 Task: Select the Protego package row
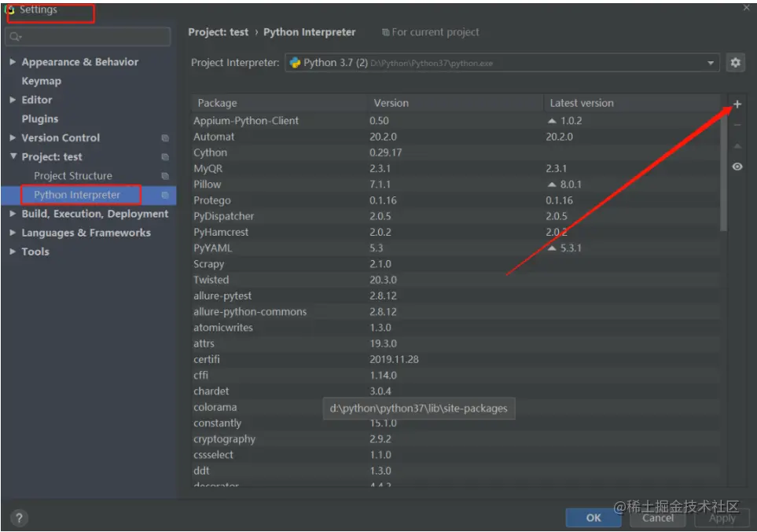455,200
